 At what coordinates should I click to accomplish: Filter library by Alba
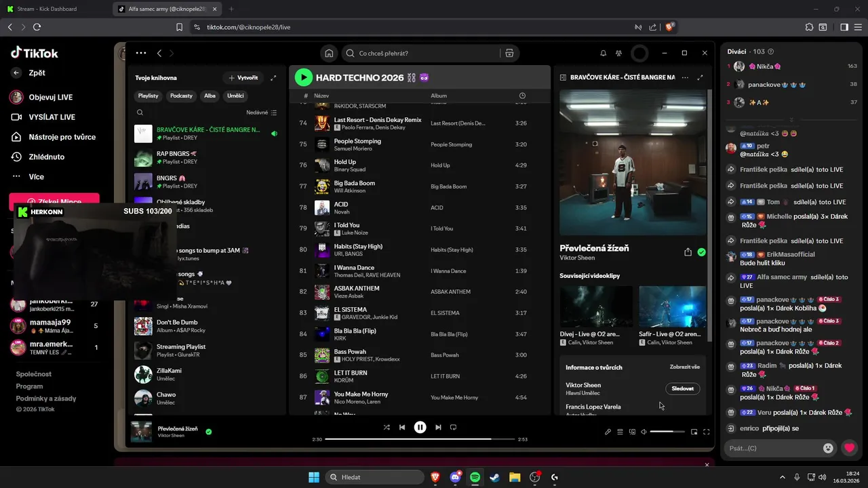(x=210, y=96)
